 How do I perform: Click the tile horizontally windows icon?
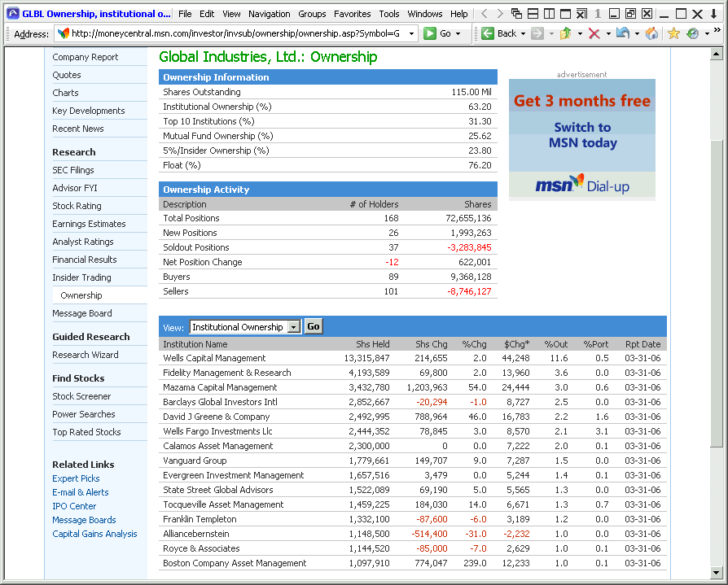[x=533, y=14]
